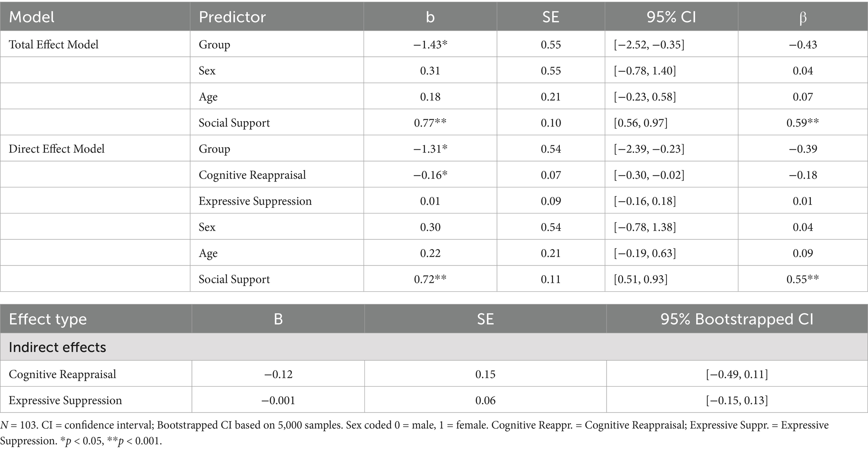Select the β column header

point(802,17)
